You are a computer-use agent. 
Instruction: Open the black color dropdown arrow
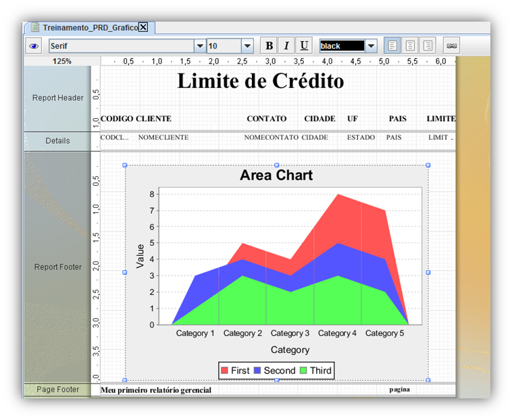371,46
